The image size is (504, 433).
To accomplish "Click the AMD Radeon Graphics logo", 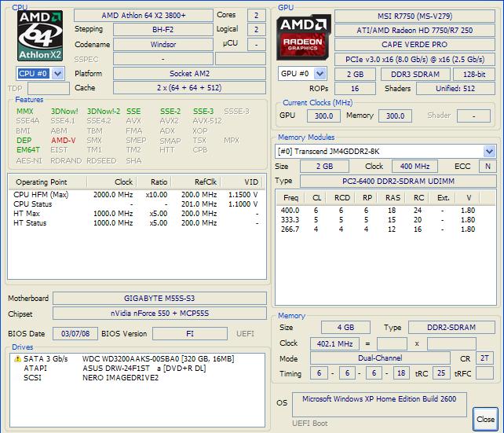I will click(x=304, y=37).
